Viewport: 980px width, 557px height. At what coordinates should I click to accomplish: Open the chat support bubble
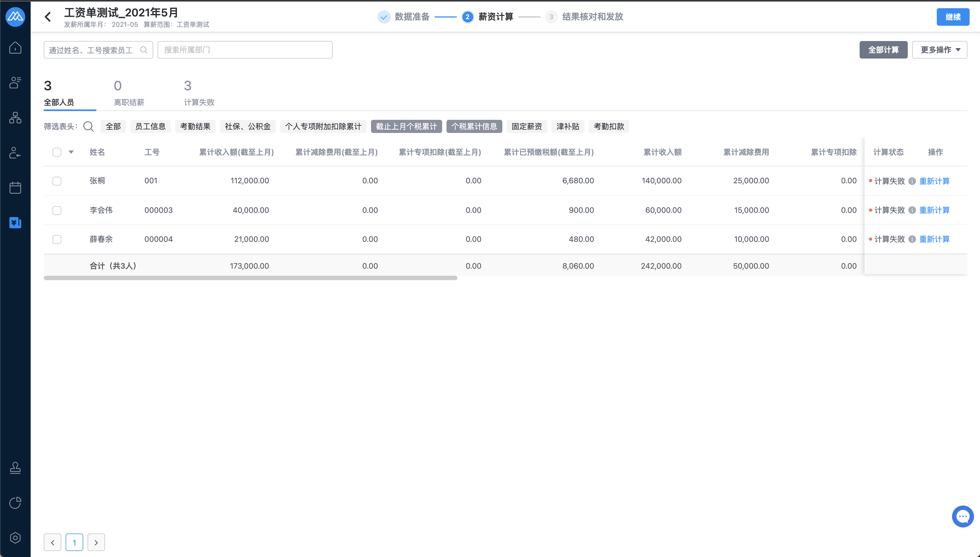(962, 516)
